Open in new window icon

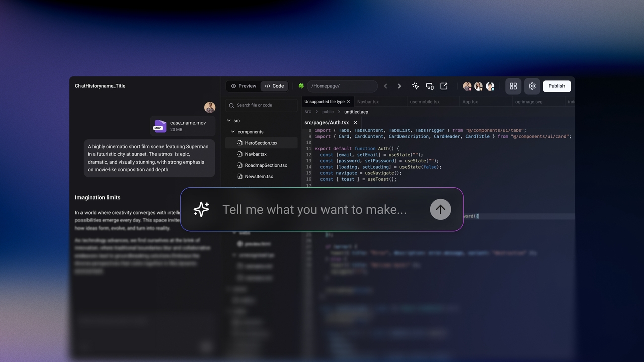[x=444, y=86]
